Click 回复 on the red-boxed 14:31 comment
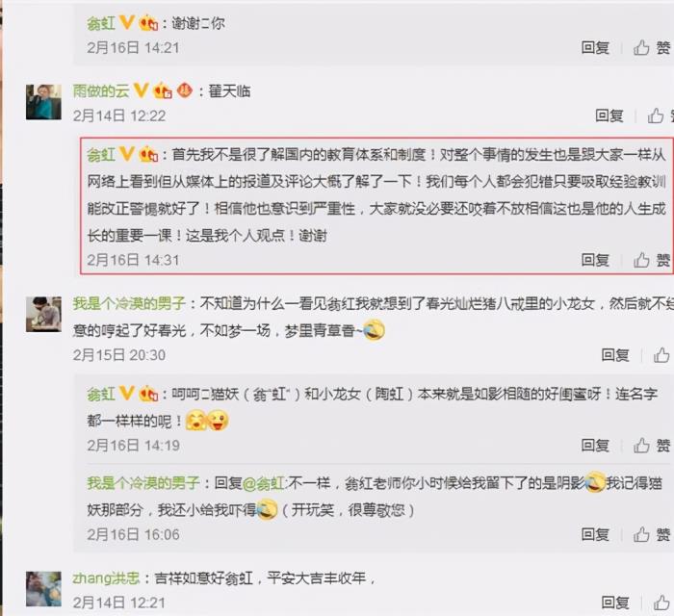This screenshot has width=674, height=616. tap(595, 260)
